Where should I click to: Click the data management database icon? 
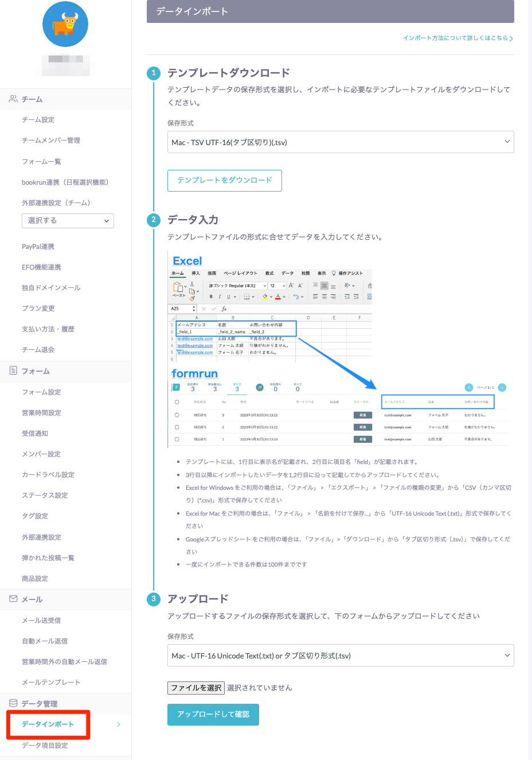click(13, 703)
